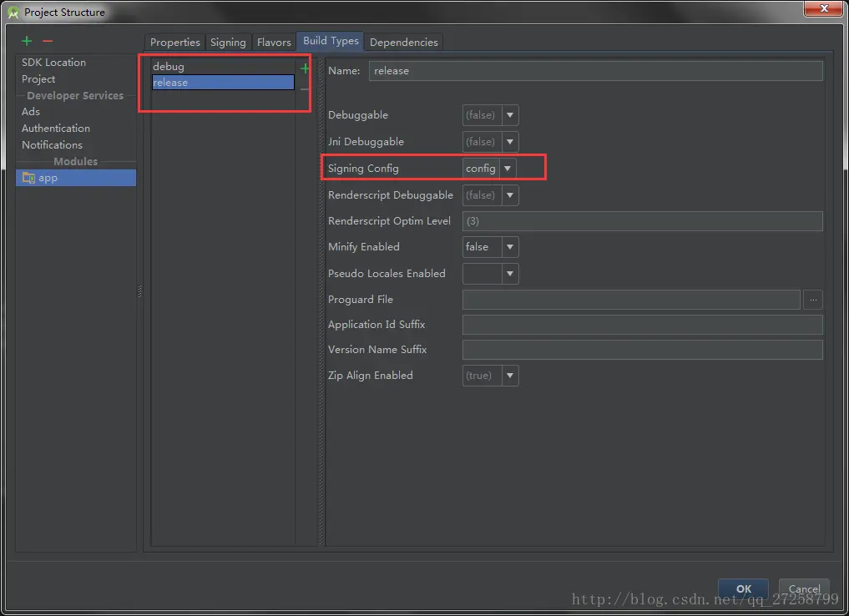This screenshot has width=849, height=616.
Task: Open the Flavors tab
Action: pyautogui.click(x=274, y=43)
